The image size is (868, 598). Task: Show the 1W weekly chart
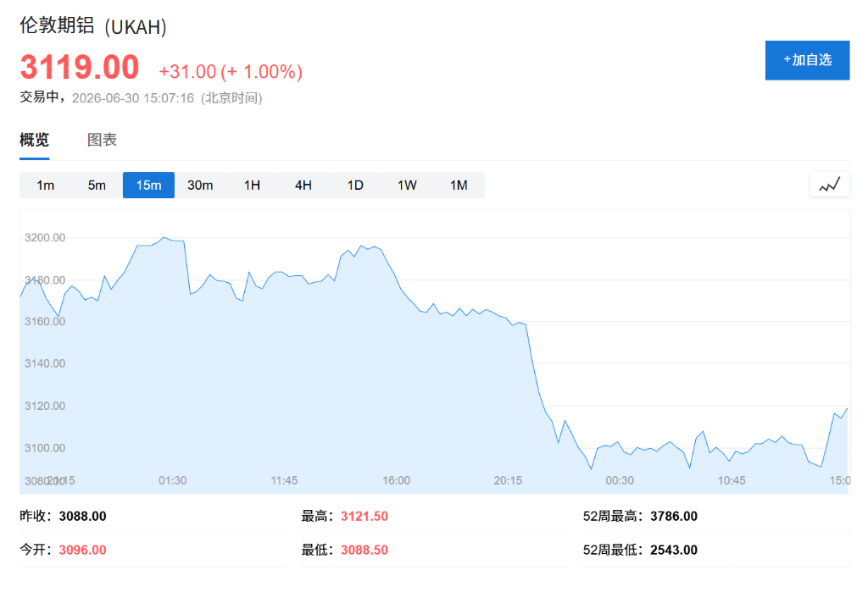coord(407,185)
